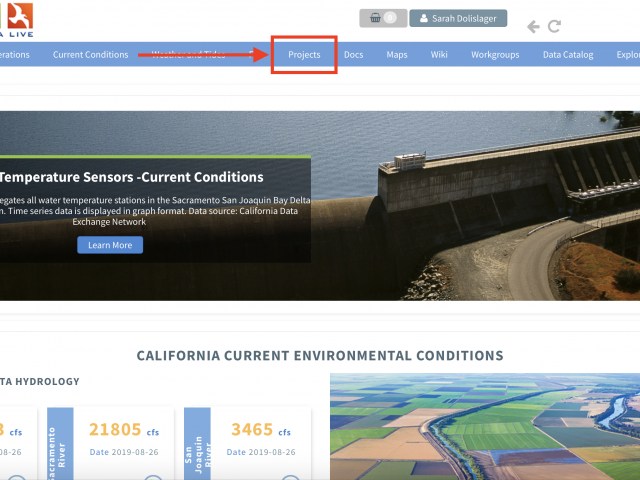640x480 pixels.
Task: Open the Workgroups menu item
Action: pos(495,55)
